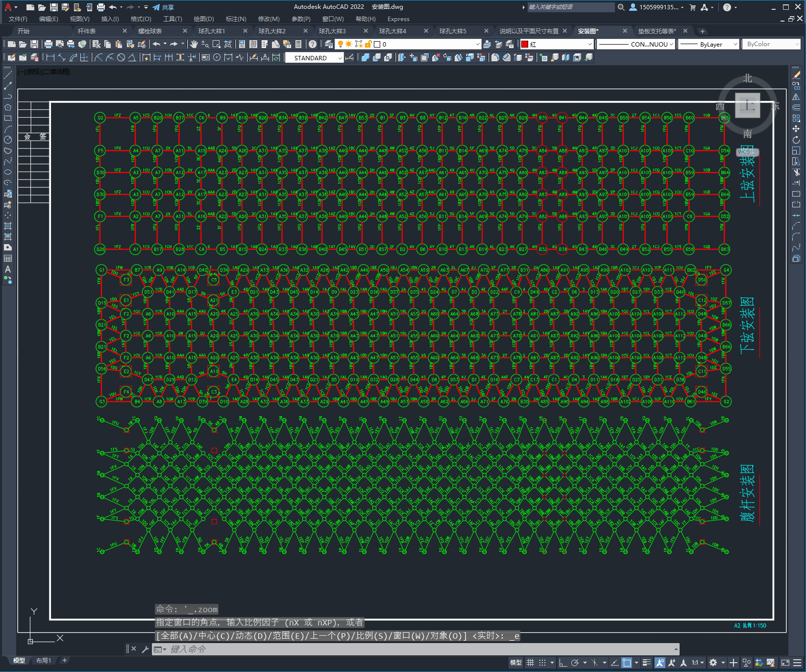Click the keyword search field in title bar

[x=570, y=7]
